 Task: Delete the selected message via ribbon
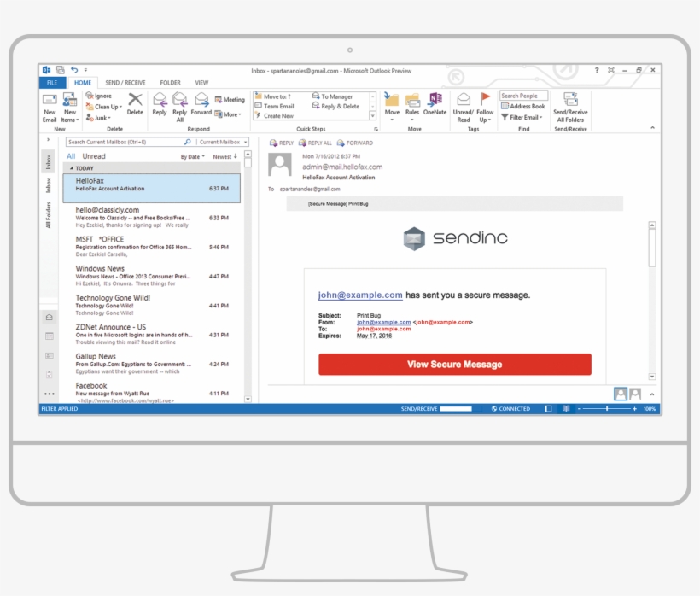(x=135, y=104)
